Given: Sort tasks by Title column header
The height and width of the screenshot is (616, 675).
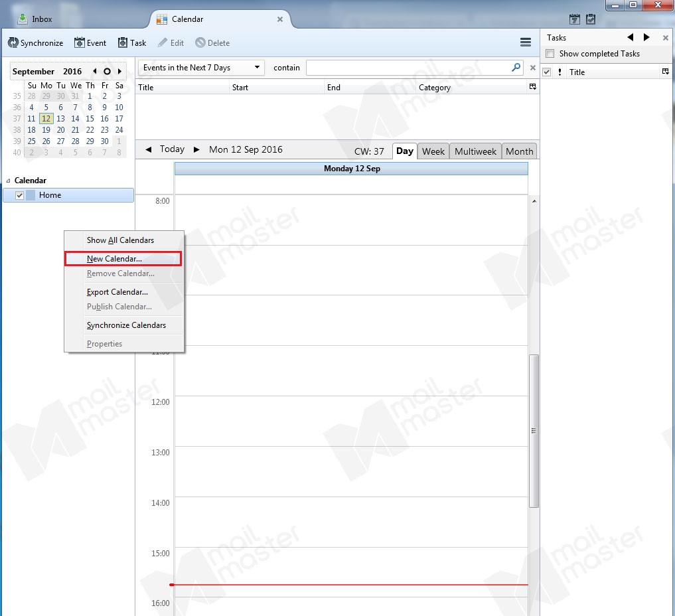Looking at the screenshot, I should click(x=613, y=72).
